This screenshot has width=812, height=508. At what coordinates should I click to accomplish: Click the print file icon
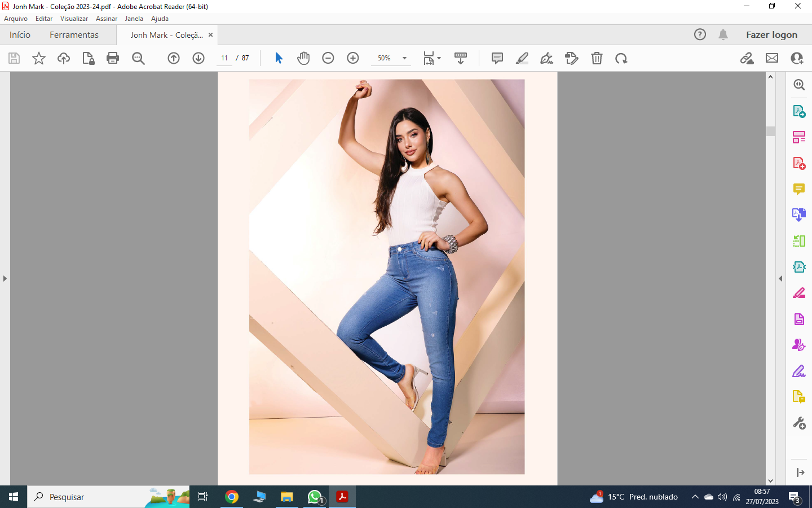pyautogui.click(x=113, y=58)
